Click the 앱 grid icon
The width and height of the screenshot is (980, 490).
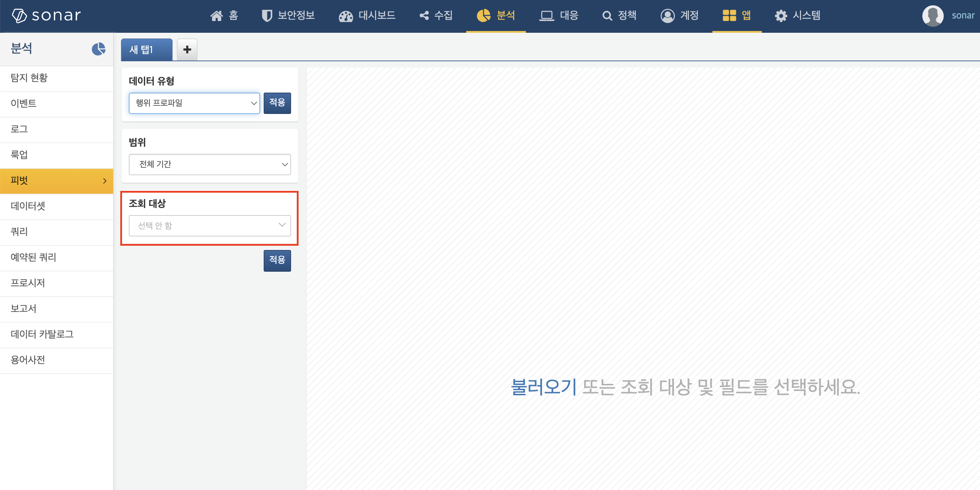pos(729,16)
